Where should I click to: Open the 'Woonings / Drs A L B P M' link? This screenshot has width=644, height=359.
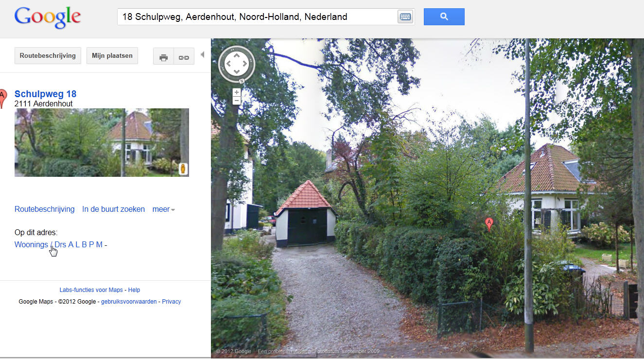point(58,244)
